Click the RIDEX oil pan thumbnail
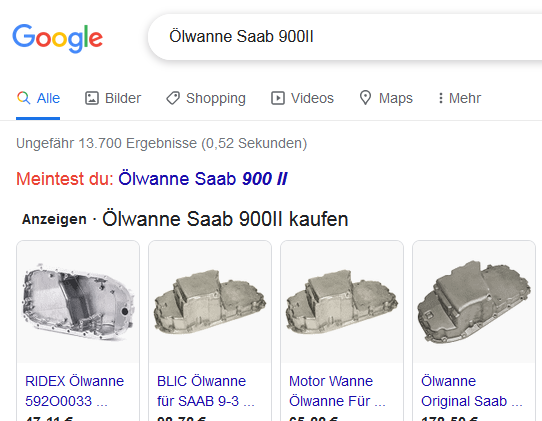The height and width of the screenshot is (421, 542). (x=78, y=302)
